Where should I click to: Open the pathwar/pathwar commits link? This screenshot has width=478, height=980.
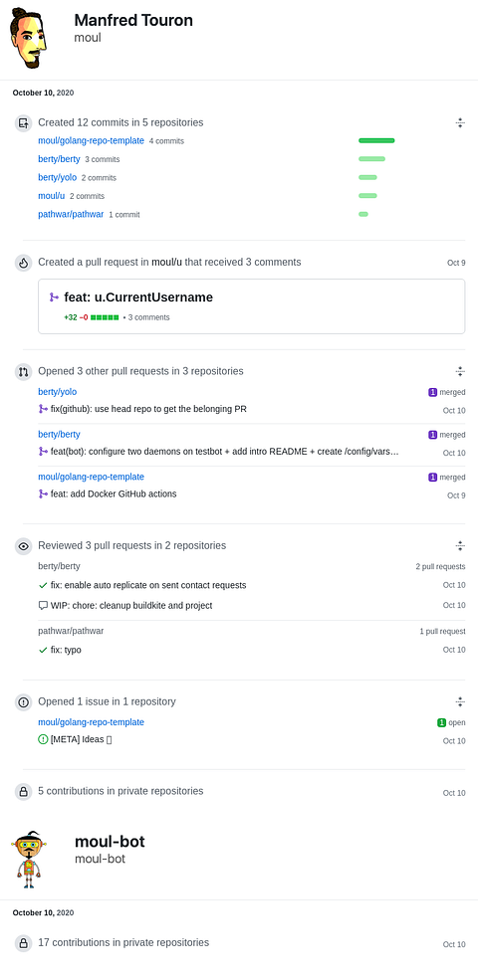tap(71, 214)
